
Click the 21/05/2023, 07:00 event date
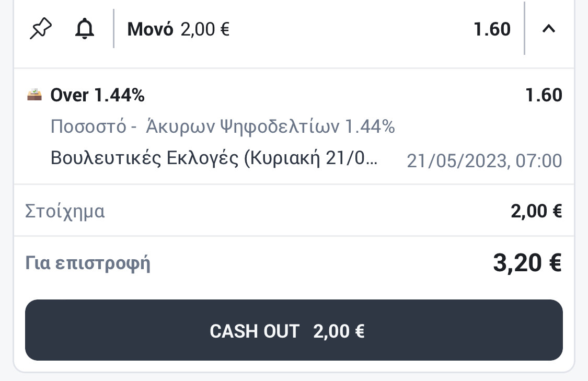tap(484, 161)
